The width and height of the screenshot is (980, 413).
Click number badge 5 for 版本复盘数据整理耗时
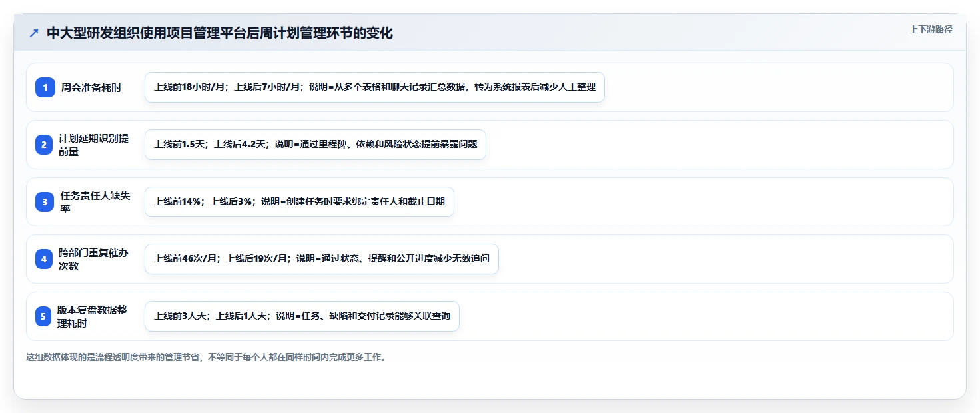click(43, 316)
